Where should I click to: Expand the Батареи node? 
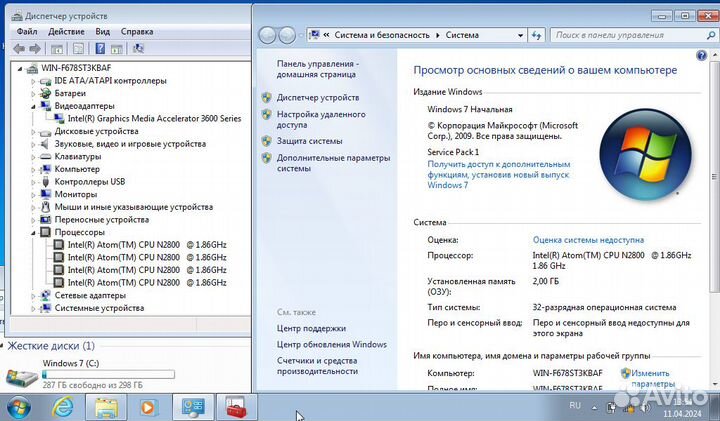tap(33, 94)
